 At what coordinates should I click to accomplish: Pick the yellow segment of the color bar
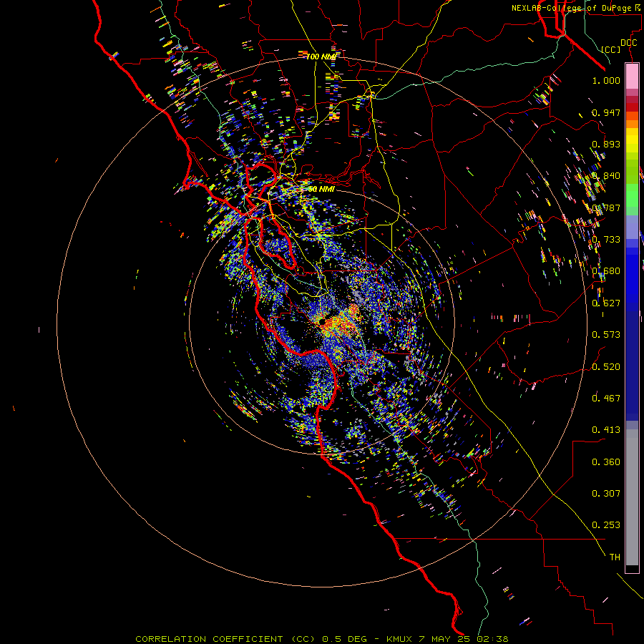(x=632, y=140)
